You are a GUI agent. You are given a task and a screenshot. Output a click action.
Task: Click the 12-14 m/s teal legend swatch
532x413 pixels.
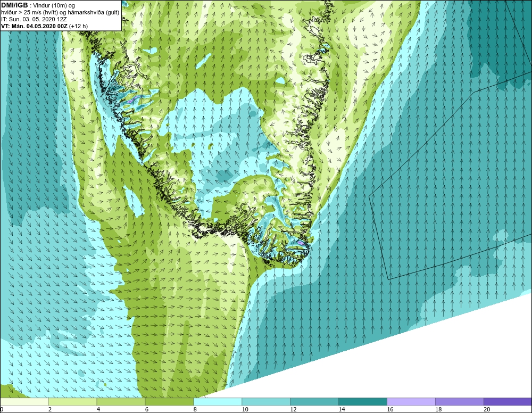click(314, 402)
